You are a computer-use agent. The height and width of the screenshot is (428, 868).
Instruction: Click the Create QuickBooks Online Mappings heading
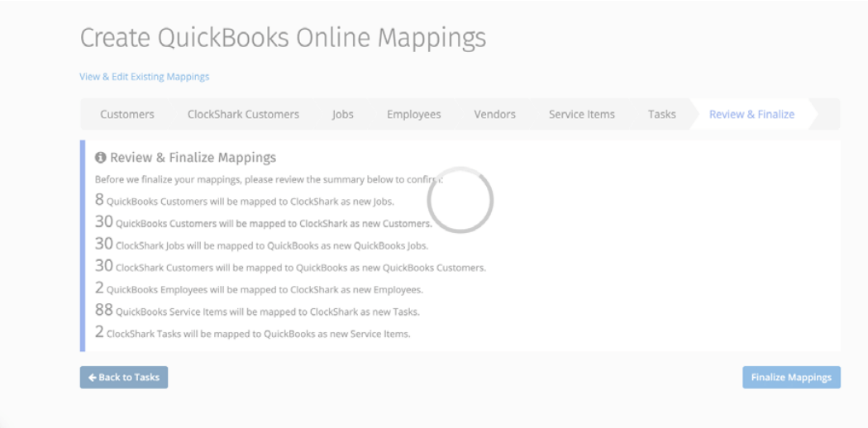283,39
